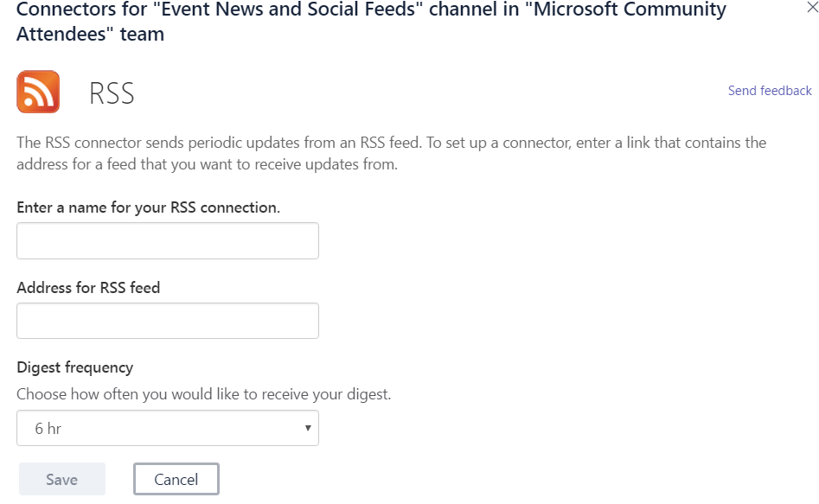This screenshot has height=504, width=819.
Task: Click the arrow on the frequency dropdown
Action: (308, 428)
